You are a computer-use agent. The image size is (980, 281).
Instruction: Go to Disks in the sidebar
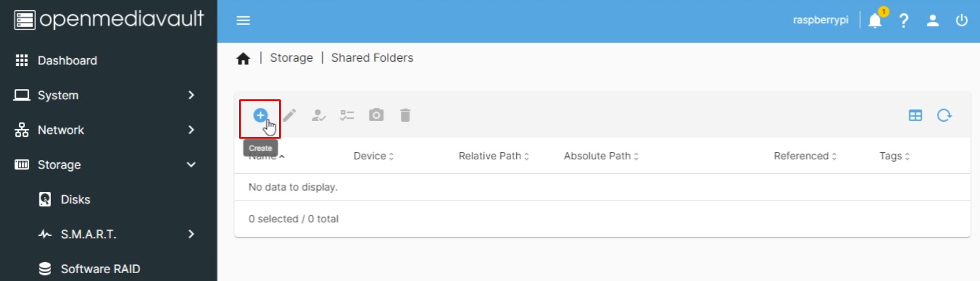pos(75,199)
